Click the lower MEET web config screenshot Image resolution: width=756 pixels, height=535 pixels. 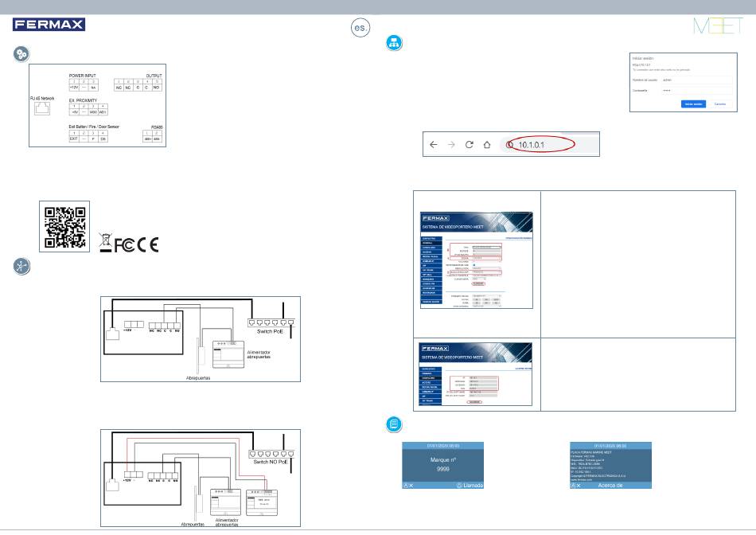477,374
